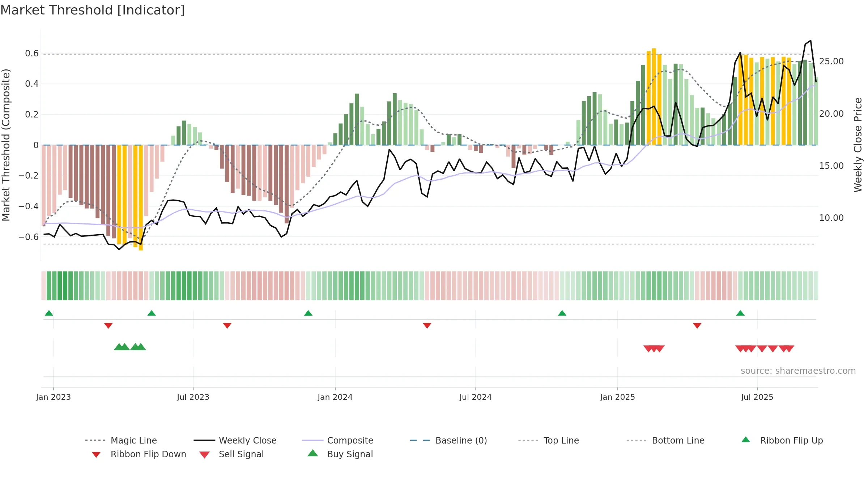The width and height of the screenshot is (868, 488).
Task: Click the sharemaestro.com source text
Action: [x=798, y=371]
